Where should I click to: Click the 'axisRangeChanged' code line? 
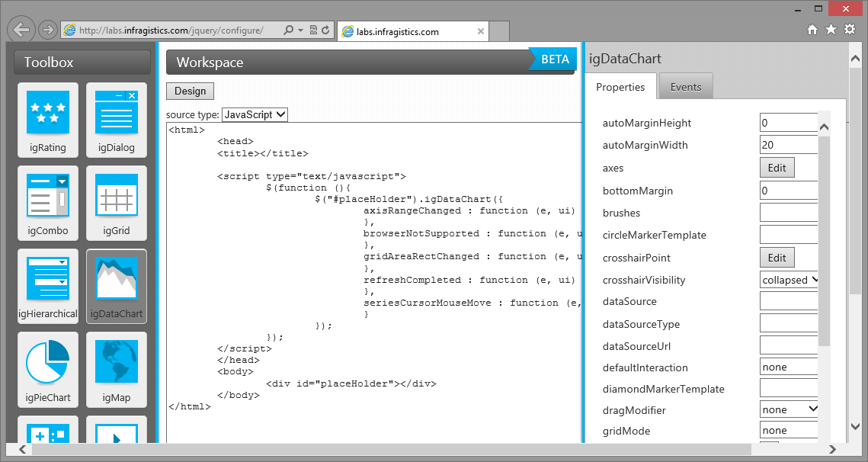469,210
